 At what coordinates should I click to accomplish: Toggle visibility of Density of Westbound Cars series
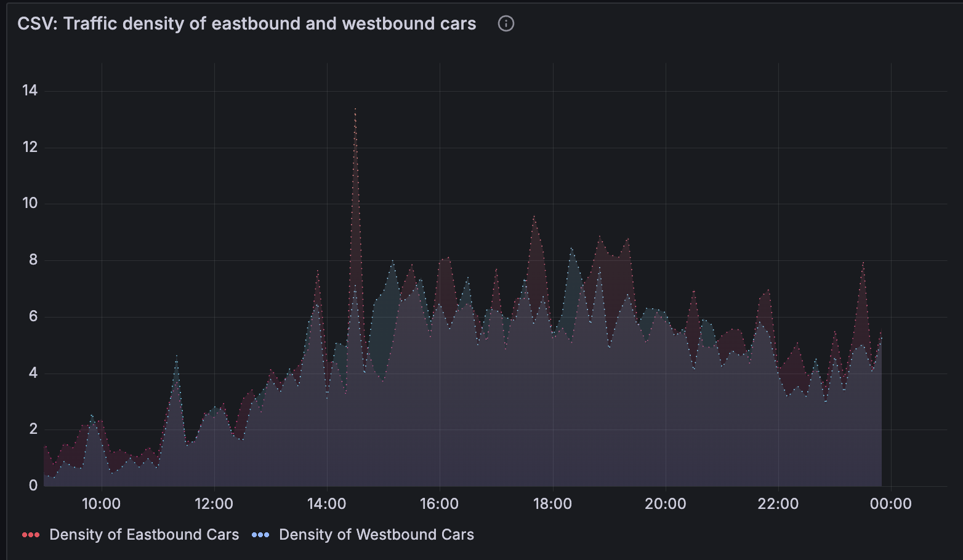tap(376, 534)
